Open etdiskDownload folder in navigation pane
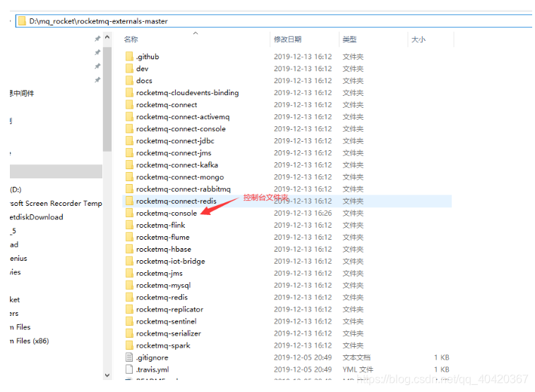 pos(37,217)
